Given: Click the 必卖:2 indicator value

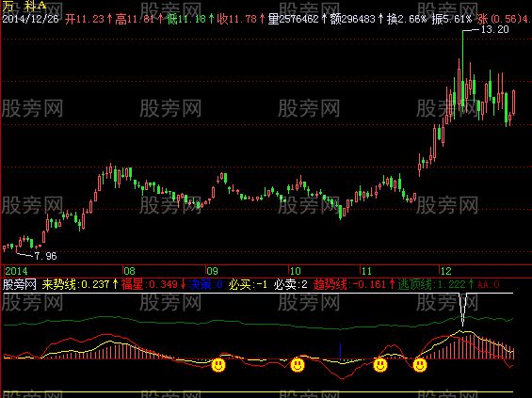Looking at the screenshot, I should (290, 284).
